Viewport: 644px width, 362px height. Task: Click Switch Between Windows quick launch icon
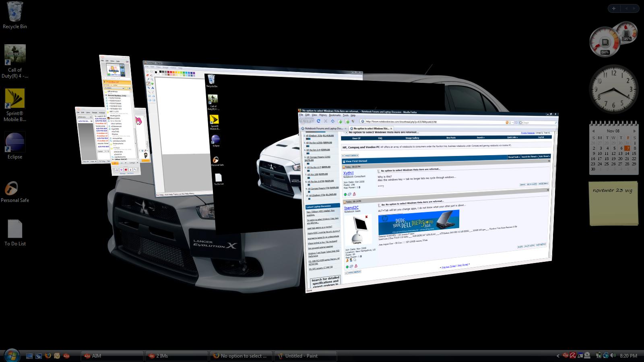point(39,356)
